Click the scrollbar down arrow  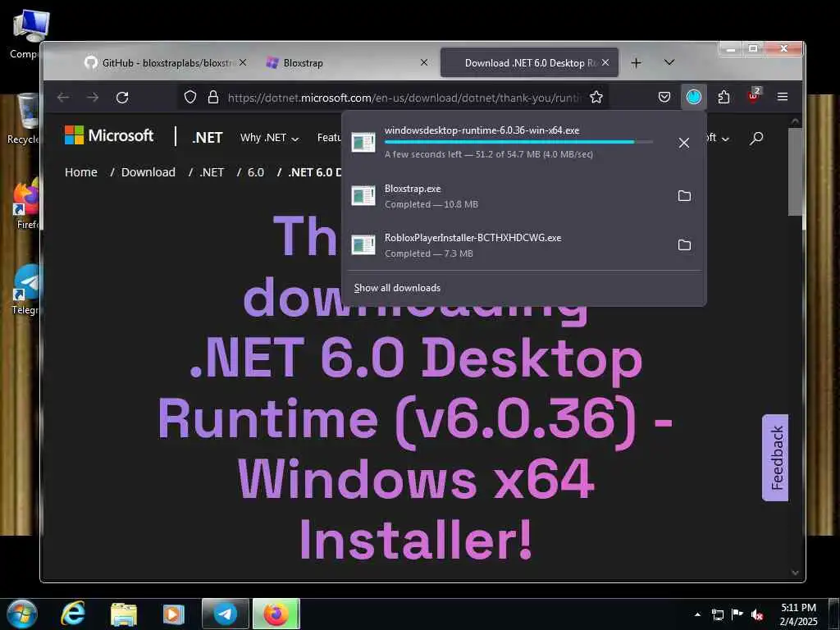point(795,572)
